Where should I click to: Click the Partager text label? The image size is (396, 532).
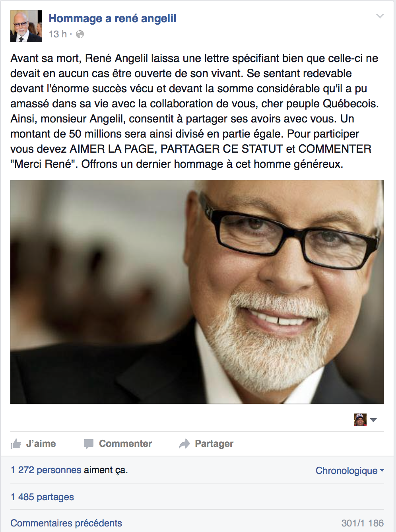(214, 444)
